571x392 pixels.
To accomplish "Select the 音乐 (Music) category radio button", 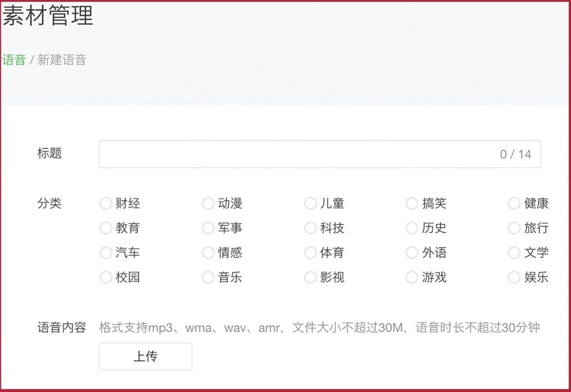I will click(x=208, y=277).
